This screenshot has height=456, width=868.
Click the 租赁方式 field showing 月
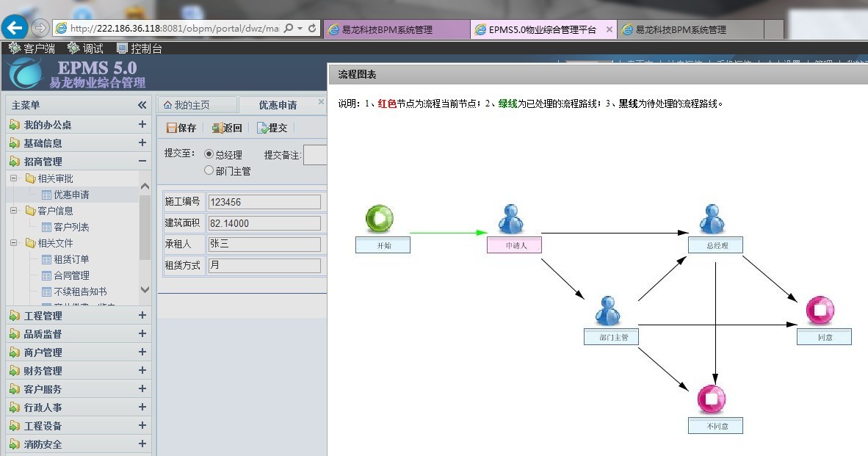point(264,265)
